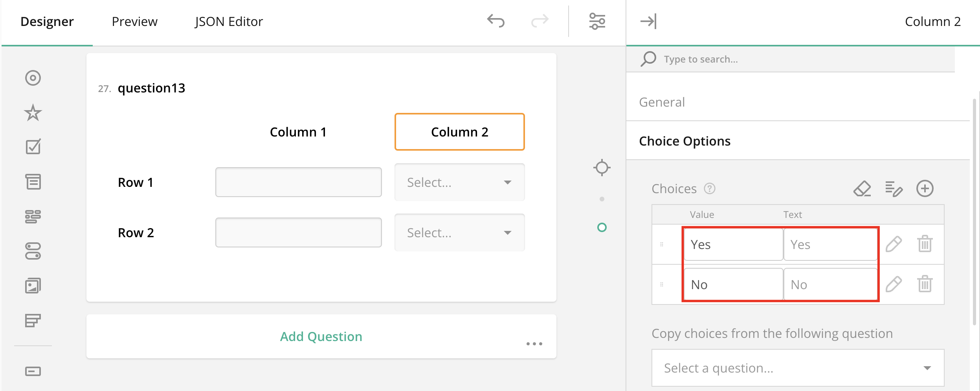Screen dimensions: 980x391
Task: Open the 'Select a question' dropdown
Action: [x=796, y=367]
